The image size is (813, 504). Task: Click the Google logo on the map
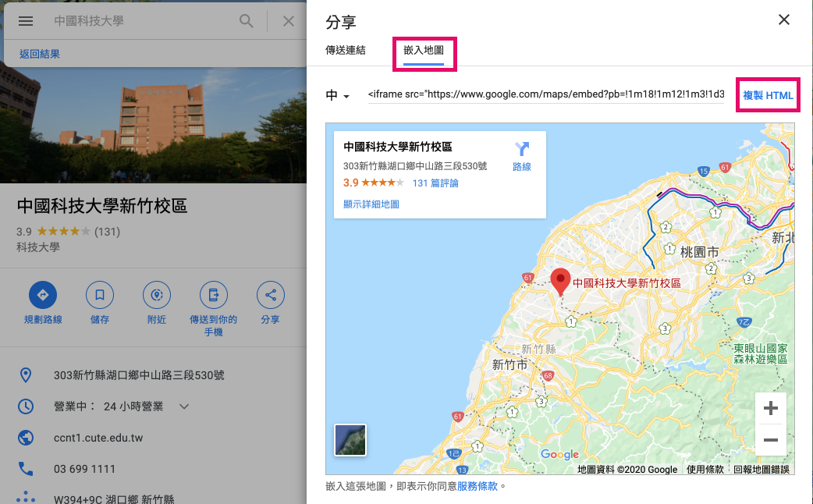[559, 454]
